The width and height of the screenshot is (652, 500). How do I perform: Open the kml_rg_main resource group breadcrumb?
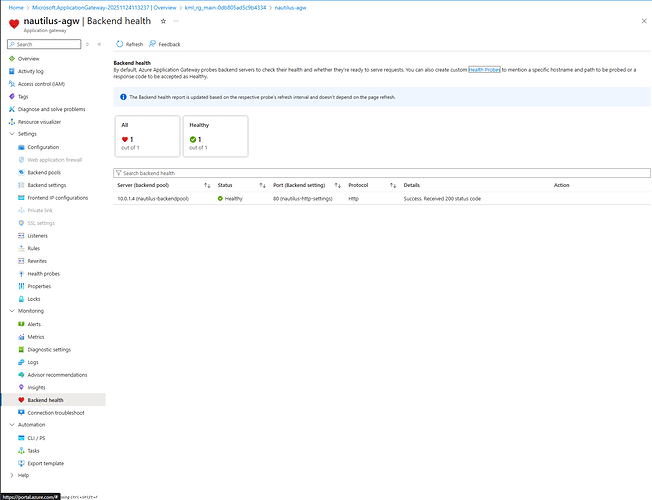pos(225,7)
